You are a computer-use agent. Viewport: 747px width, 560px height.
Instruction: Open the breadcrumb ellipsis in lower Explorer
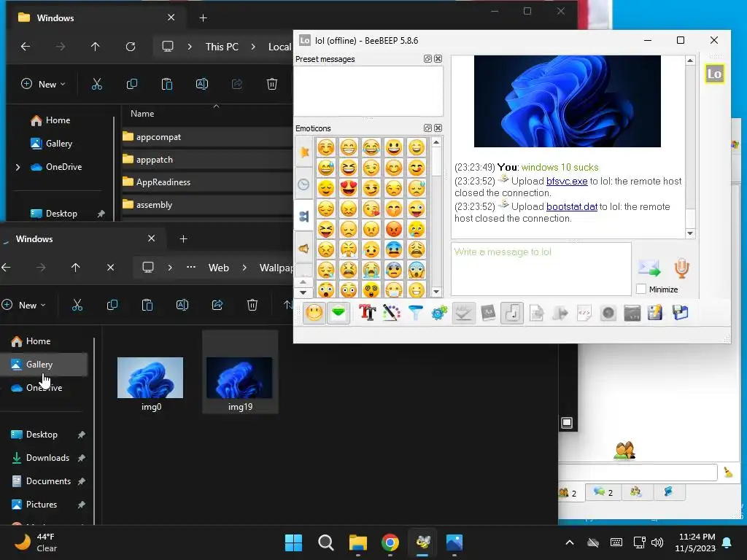(191, 268)
